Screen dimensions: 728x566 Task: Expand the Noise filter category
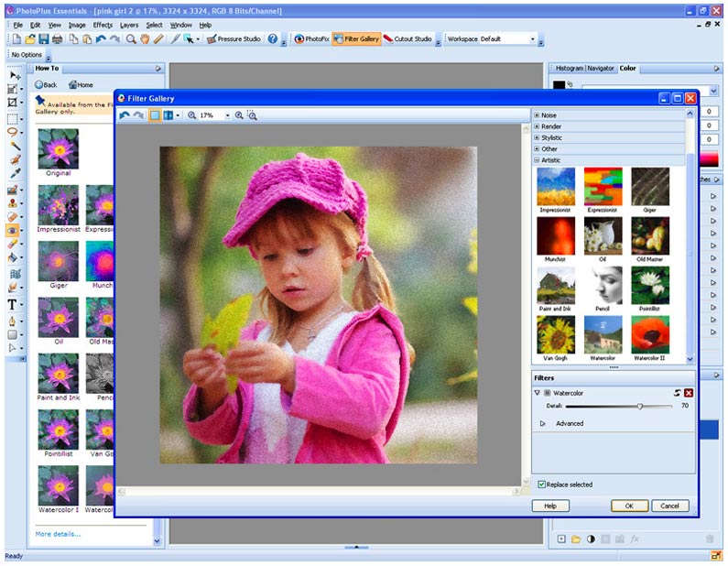point(537,115)
